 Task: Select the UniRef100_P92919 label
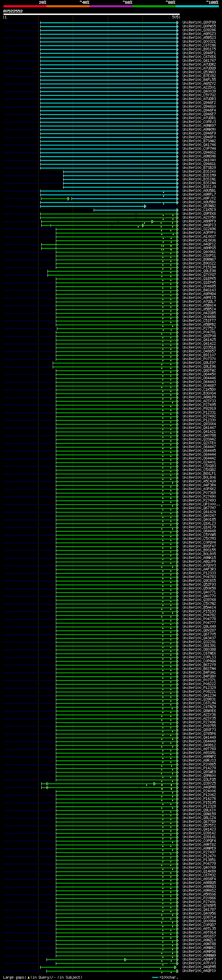point(199,408)
